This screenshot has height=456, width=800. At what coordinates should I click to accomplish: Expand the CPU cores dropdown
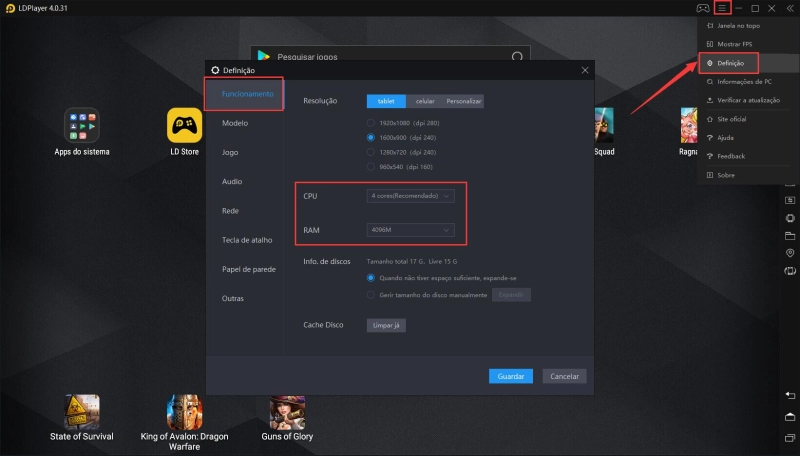pos(410,196)
